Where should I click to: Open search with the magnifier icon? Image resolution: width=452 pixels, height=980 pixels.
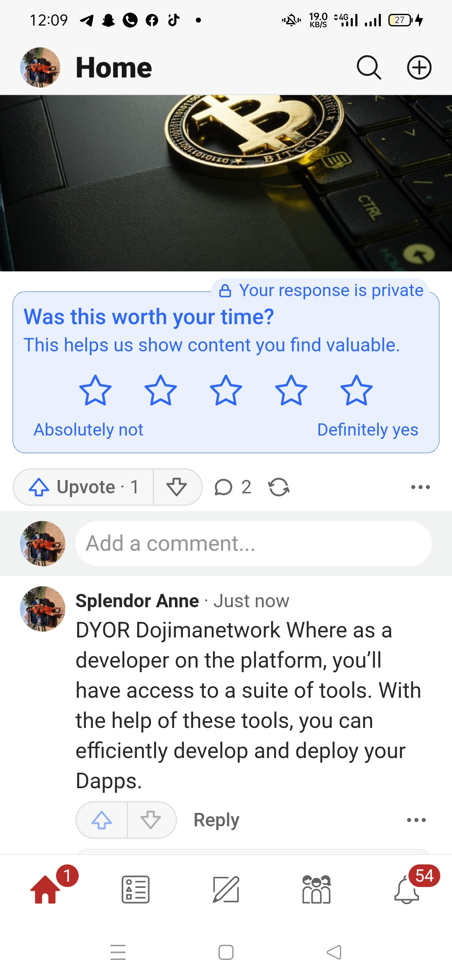tap(369, 67)
